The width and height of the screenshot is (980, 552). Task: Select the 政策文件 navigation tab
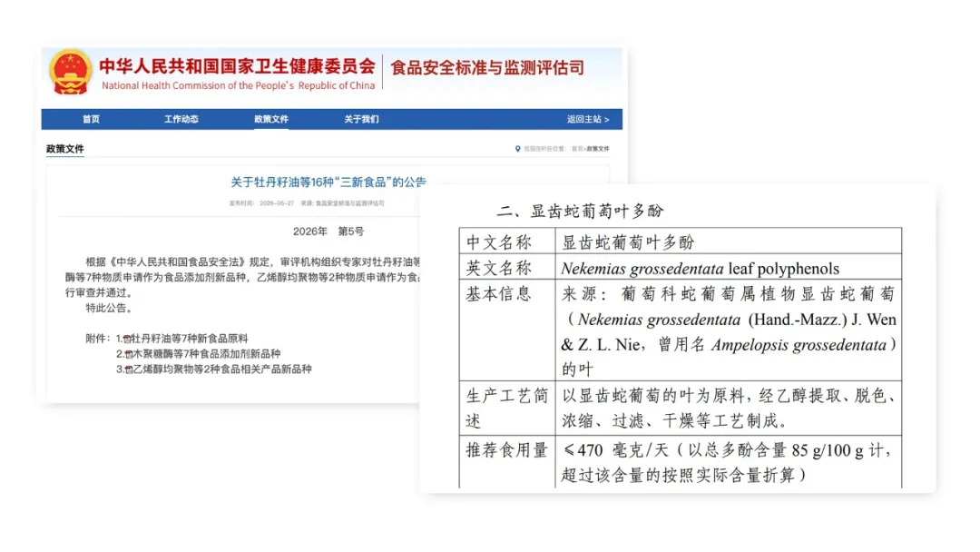271,119
